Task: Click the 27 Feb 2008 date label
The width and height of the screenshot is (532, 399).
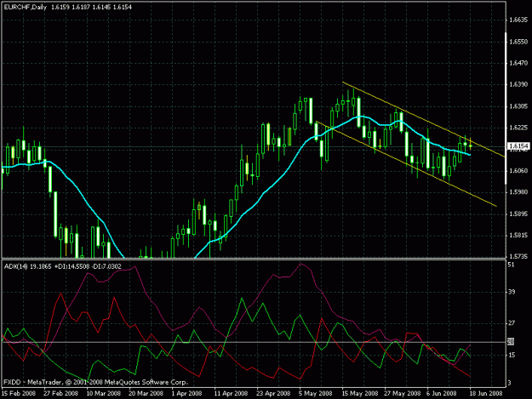Action: [61, 394]
